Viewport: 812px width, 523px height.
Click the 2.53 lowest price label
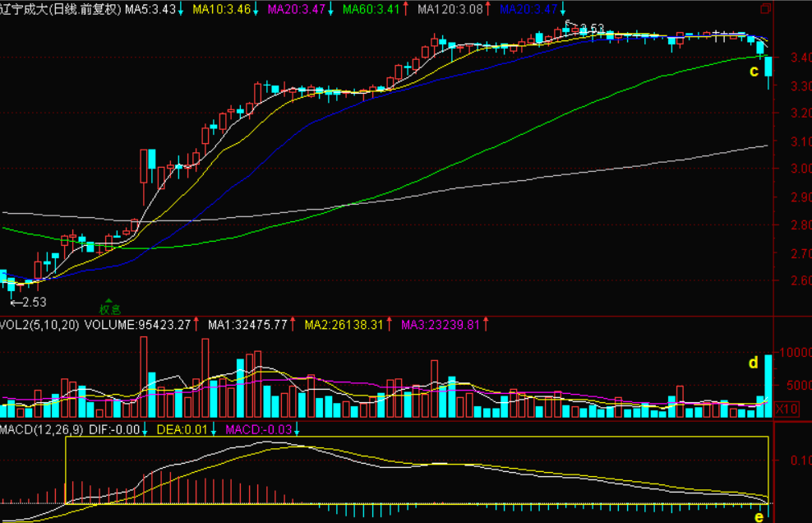click(x=33, y=302)
